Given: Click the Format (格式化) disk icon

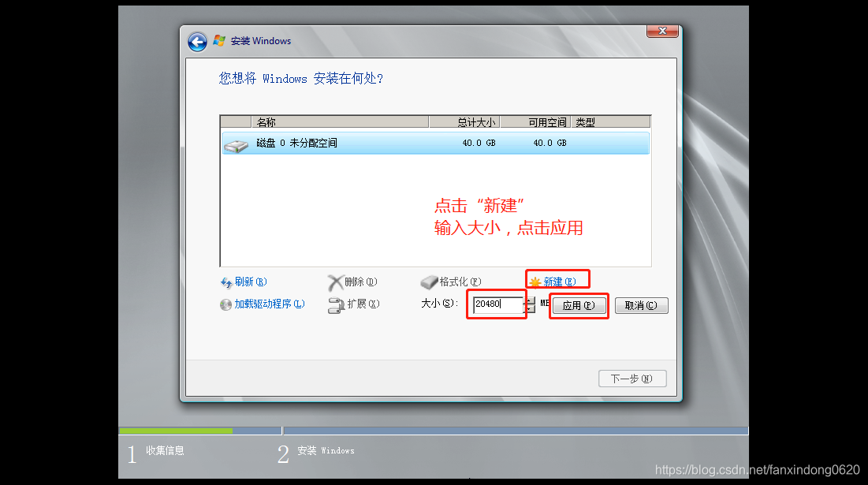Looking at the screenshot, I should click(x=428, y=282).
